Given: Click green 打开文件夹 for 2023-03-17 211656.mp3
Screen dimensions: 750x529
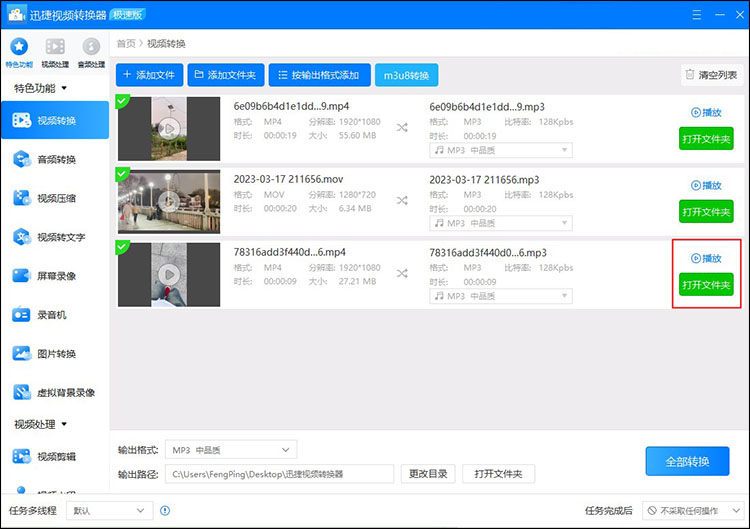Looking at the screenshot, I should click(x=706, y=211).
